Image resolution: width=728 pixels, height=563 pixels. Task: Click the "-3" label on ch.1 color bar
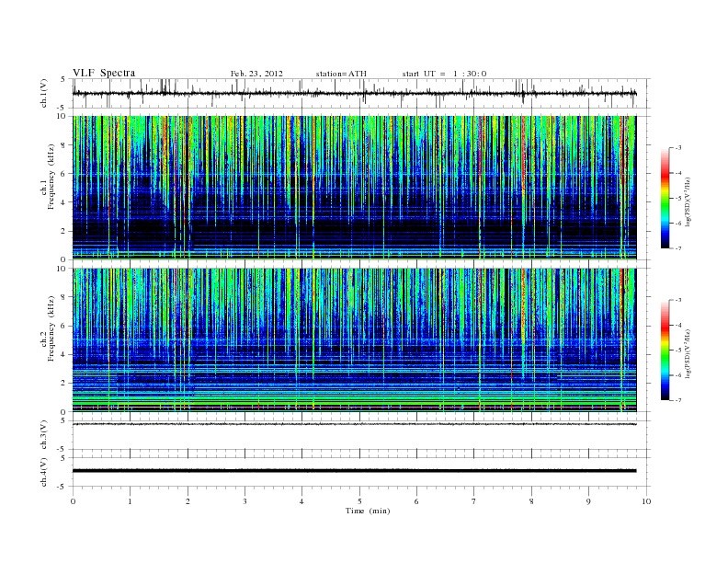[x=678, y=148]
